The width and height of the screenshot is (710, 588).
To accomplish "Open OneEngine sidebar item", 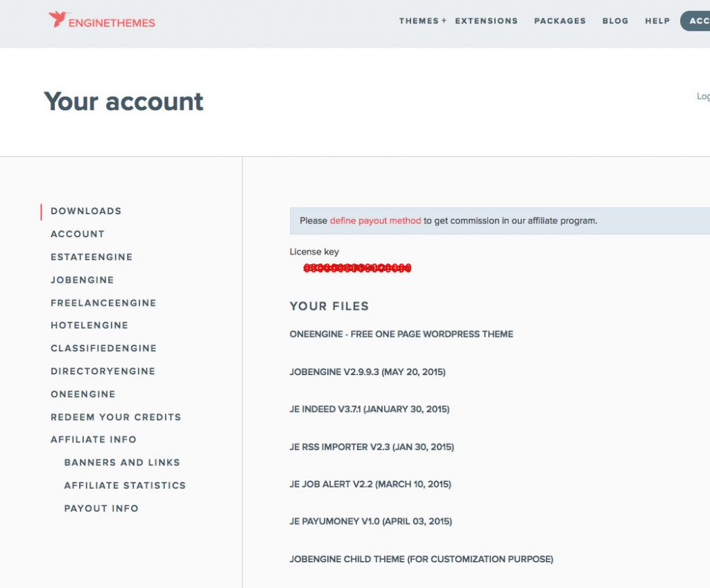I will [83, 394].
